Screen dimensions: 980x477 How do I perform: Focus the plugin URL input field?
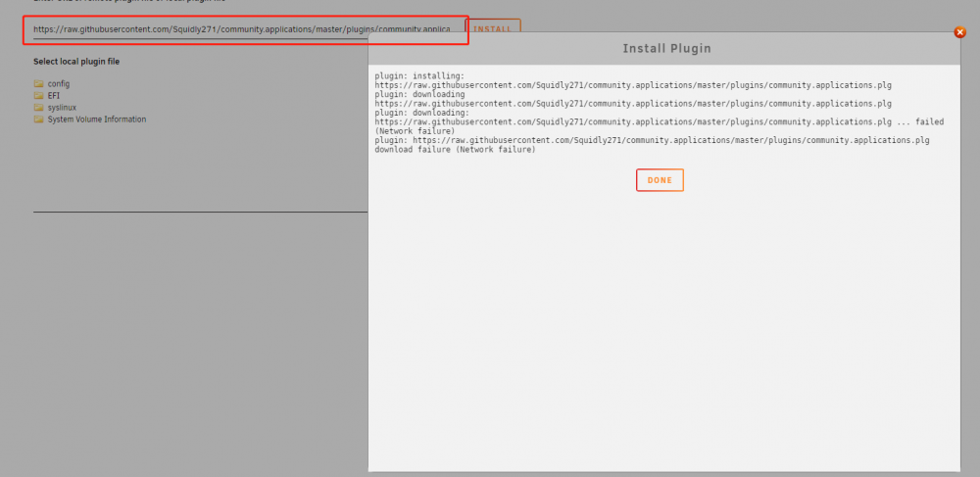click(242, 29)
